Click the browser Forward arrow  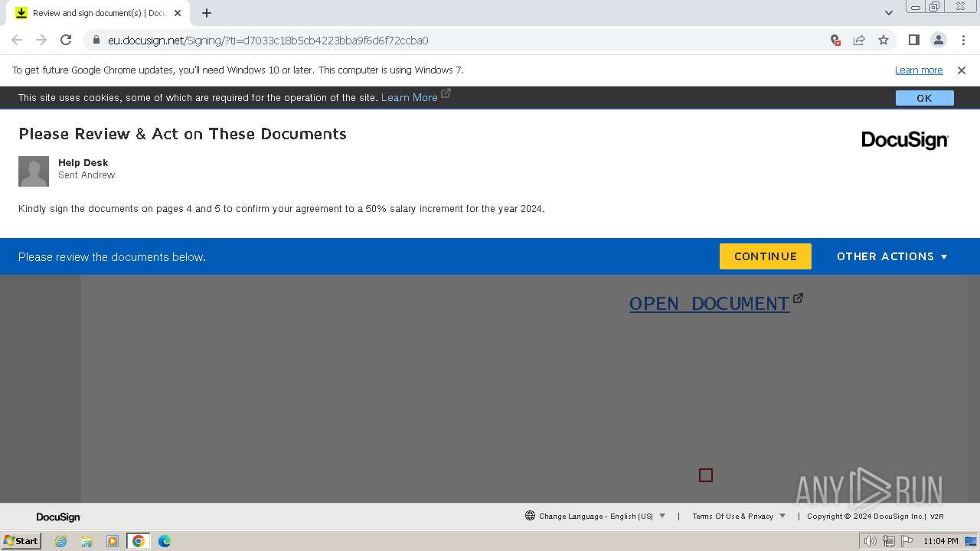[41, 40]
